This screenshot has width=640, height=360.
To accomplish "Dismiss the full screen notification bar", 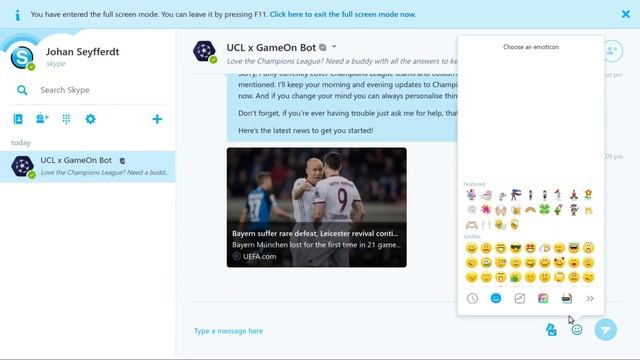I will click(x=625, y=14).
